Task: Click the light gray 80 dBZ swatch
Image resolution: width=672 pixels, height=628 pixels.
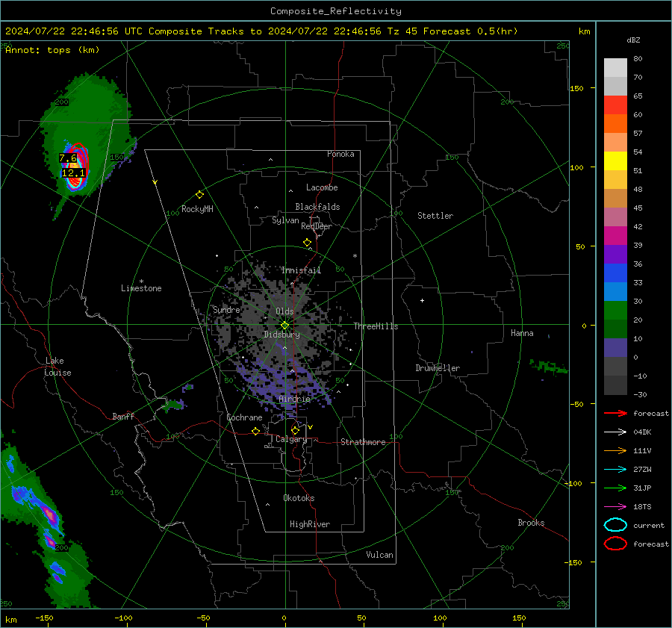Action: coord(615,67)
